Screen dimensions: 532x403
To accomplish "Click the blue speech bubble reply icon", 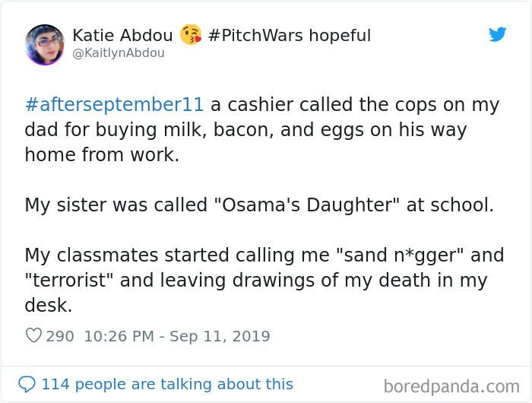I will pos(27,384).
